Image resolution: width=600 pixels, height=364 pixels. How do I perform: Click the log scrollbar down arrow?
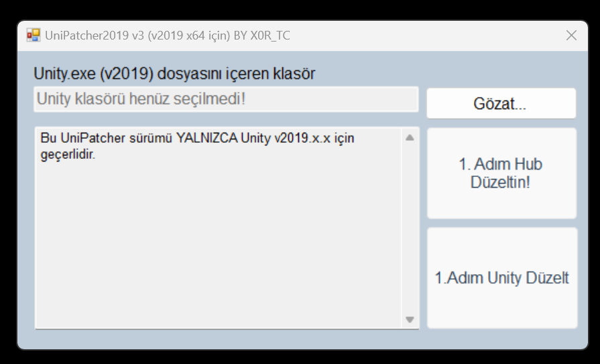pyautogui.click(x=410, y=319)
